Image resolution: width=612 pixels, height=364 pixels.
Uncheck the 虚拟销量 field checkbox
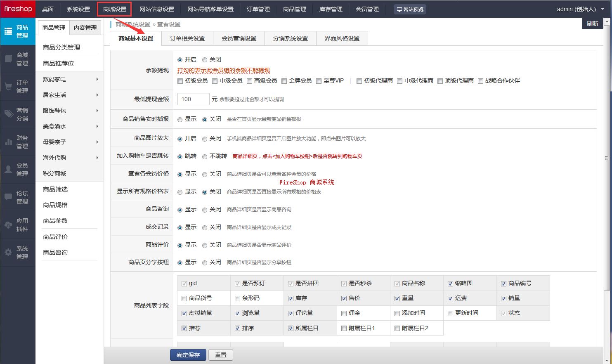tap(184, 313)
